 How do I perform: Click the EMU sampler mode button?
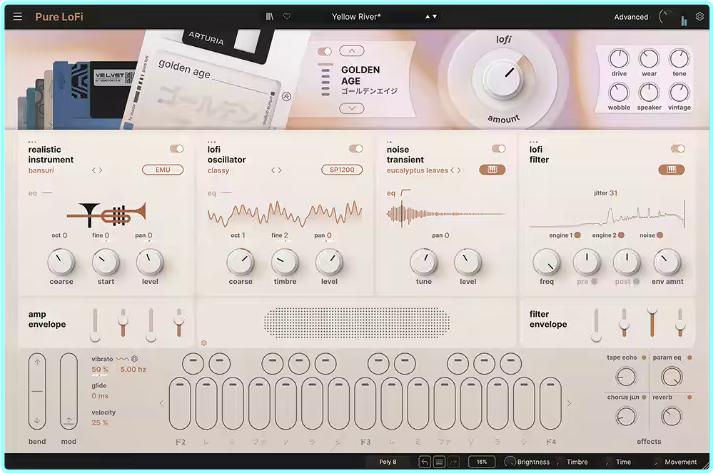click(x=164, y=170)
